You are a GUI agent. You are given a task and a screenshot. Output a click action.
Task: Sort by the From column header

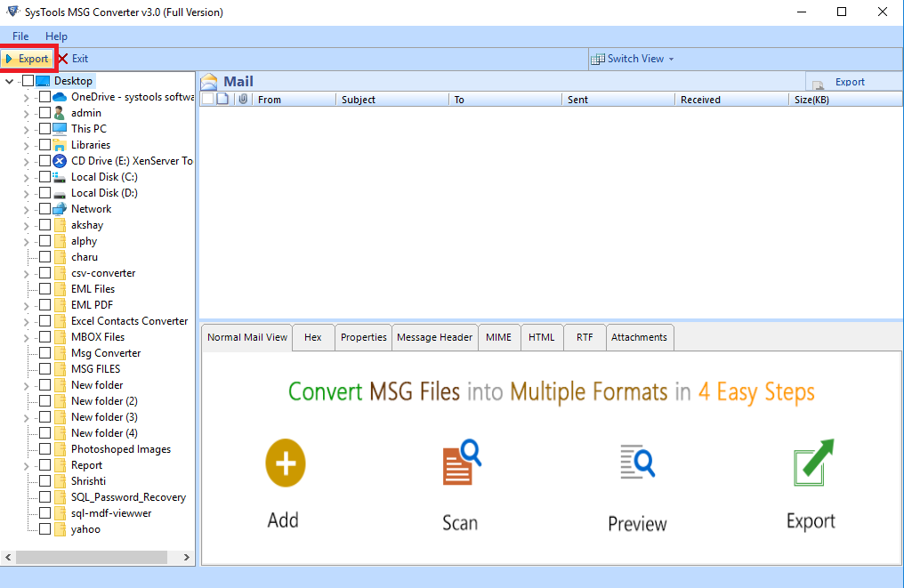point(294,99)
